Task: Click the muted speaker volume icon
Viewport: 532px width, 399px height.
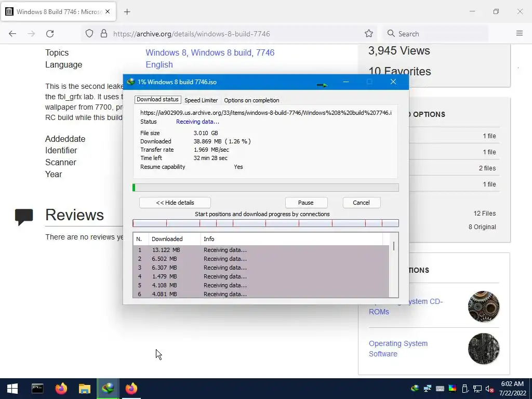Action: point(489,389)
